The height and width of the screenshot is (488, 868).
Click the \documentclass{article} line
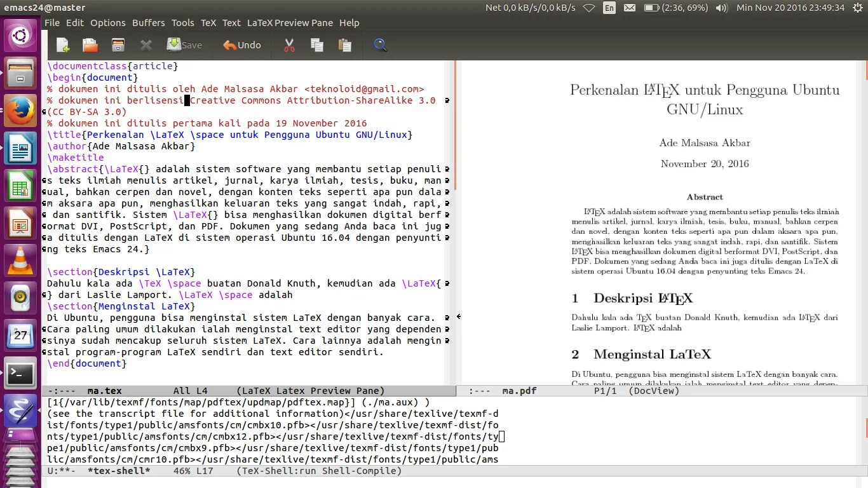tap(112, 66)
